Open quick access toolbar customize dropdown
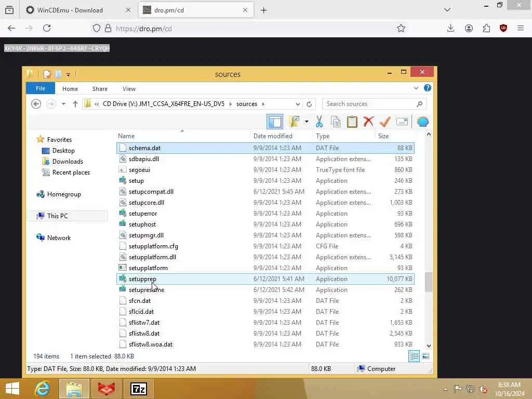 point(68,74)
